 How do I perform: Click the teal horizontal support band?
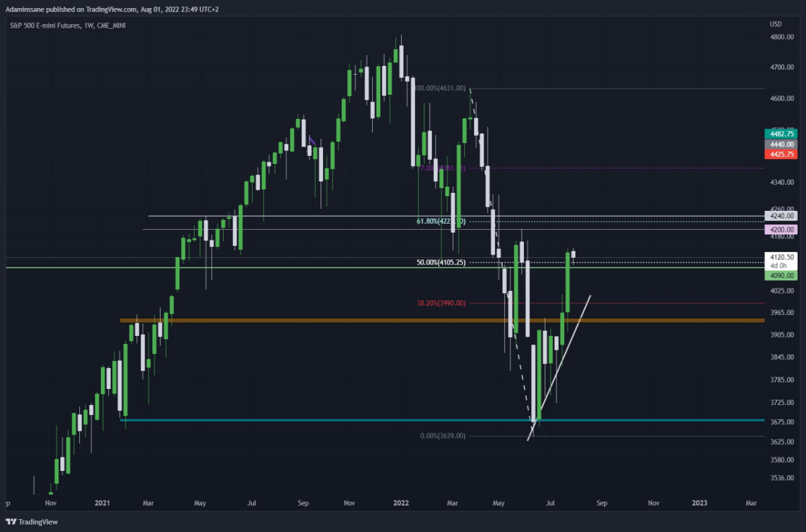442,420
